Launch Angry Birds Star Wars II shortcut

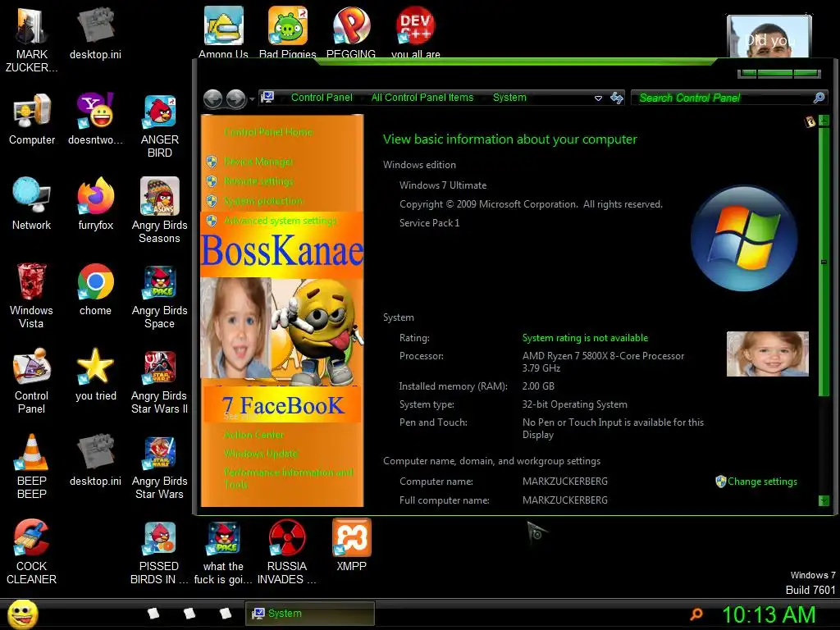click(160, 381)
